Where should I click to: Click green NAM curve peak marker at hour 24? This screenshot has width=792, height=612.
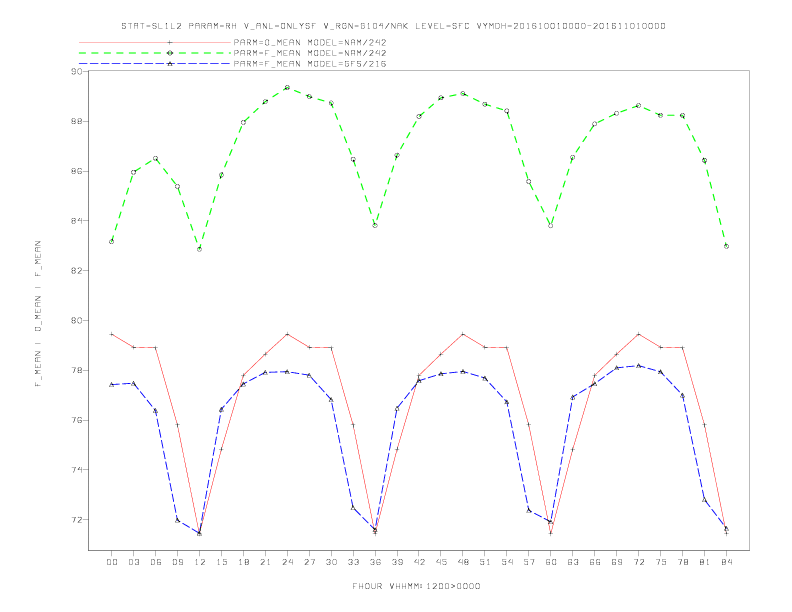coord(287,87)
